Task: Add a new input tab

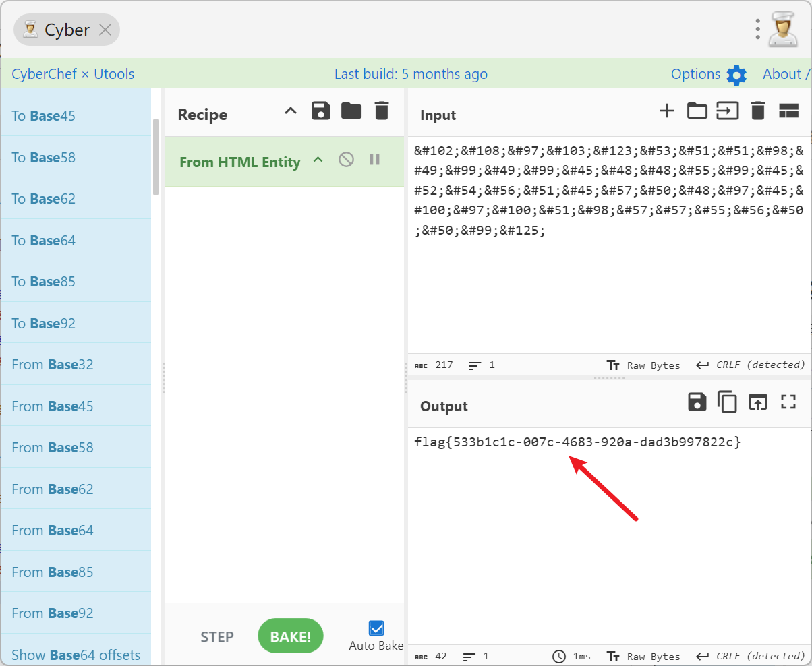Action: [666, 111]
